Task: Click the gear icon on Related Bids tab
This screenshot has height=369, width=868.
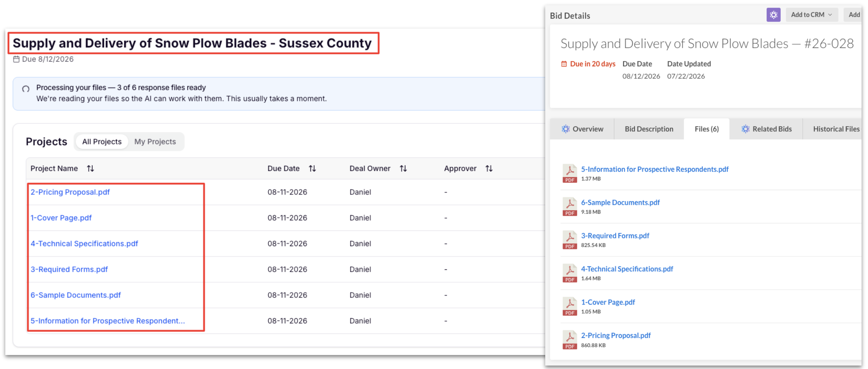Action: tap(745, 129)
